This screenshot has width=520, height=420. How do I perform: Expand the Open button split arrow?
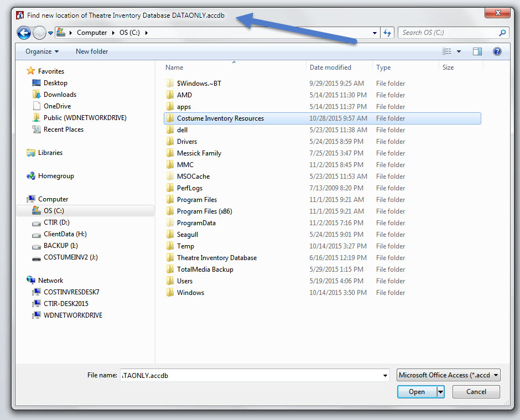tap(441, 392)
